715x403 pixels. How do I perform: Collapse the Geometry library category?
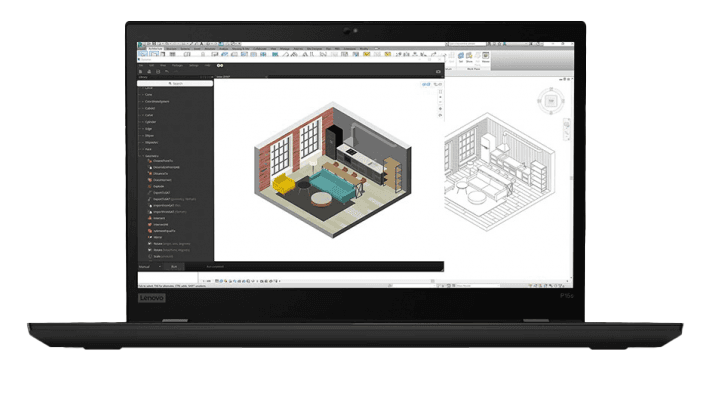click(150, 155)
